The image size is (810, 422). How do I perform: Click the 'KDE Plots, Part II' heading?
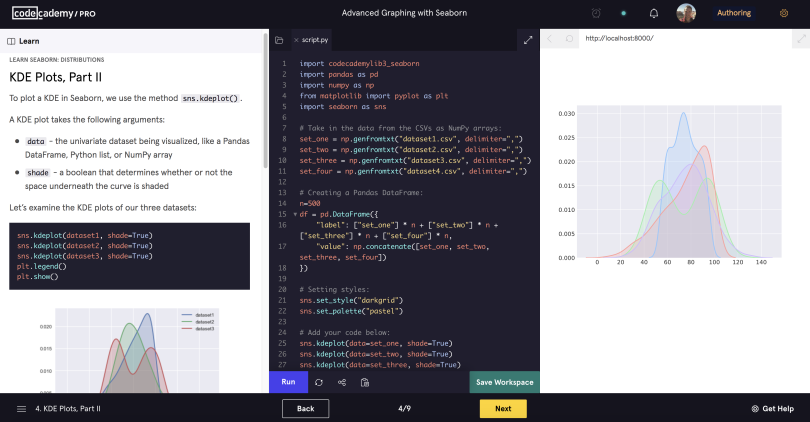pos(55,77)
